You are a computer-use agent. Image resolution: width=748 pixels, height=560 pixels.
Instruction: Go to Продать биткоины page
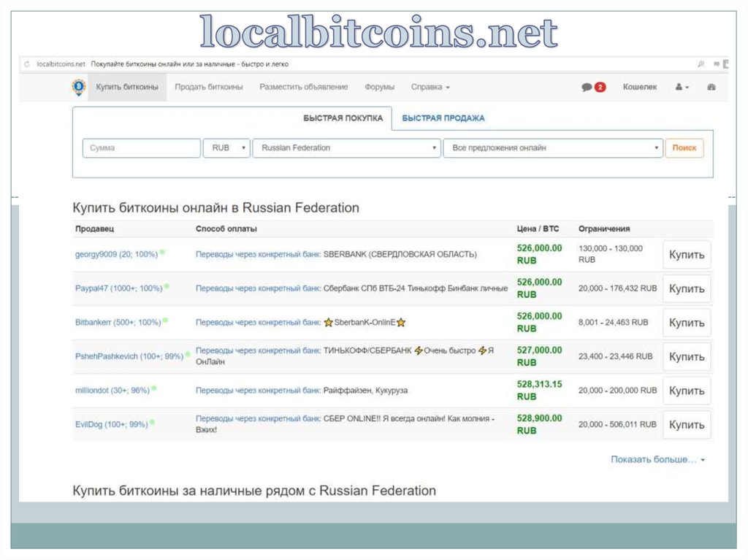[209, 87]
